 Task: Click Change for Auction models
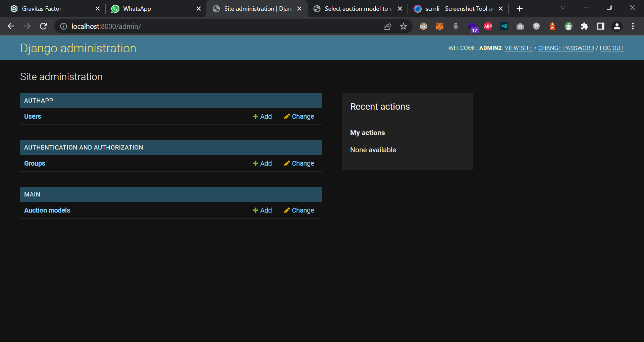[x=299, y=210]
